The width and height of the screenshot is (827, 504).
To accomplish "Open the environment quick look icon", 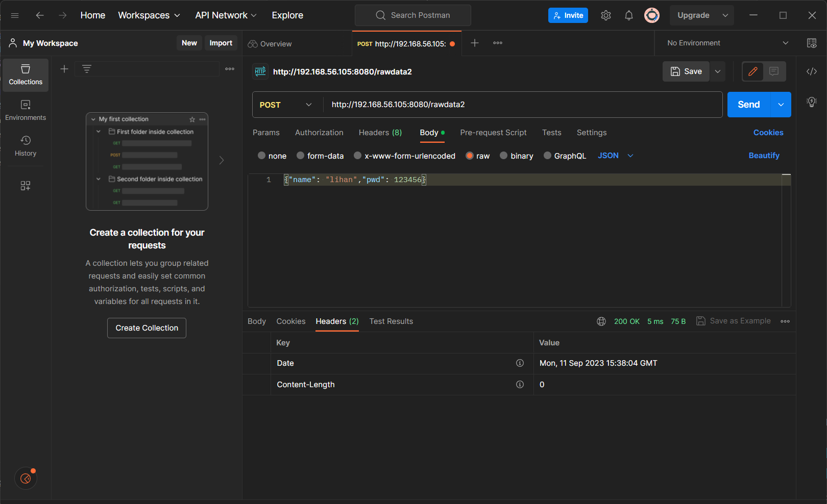I will (x=812, y=43).
